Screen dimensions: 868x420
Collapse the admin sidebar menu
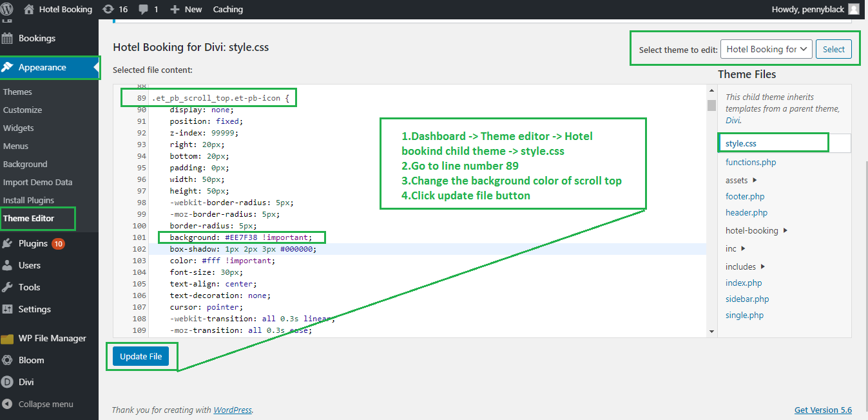pos(38,404)
